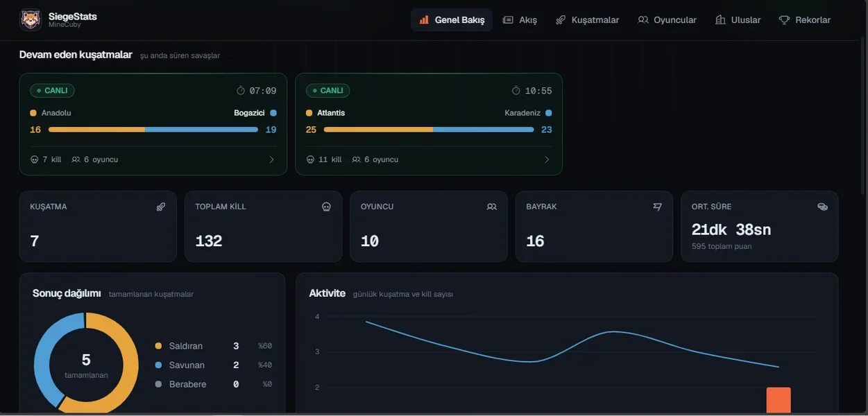Click the blue dot beside Bogazici
Screen dimensions: 868x416
(x=273, y=113)
